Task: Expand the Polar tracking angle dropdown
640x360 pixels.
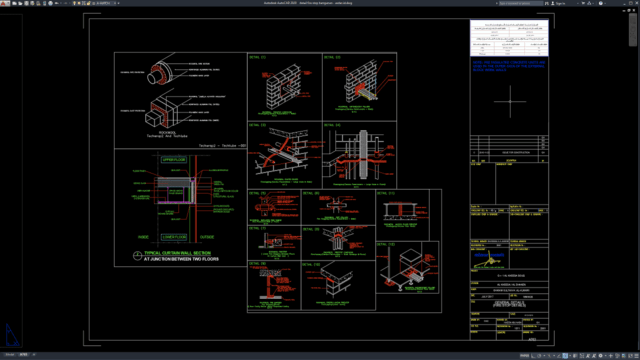Action: 544,356
